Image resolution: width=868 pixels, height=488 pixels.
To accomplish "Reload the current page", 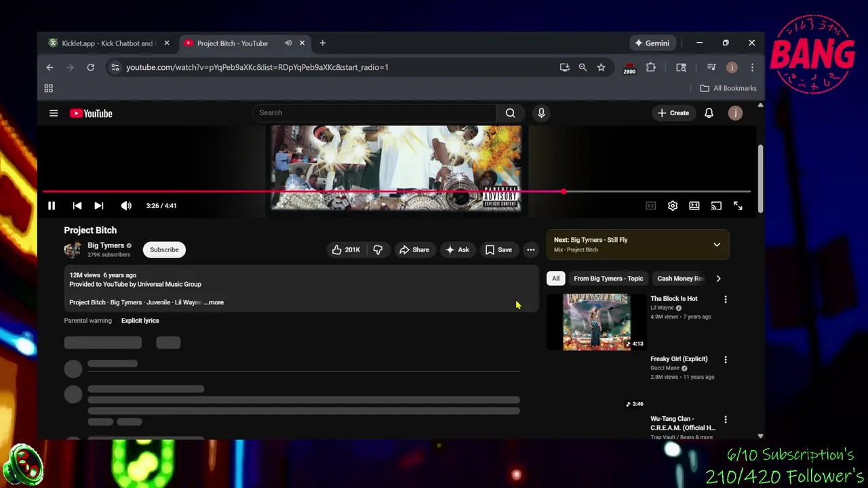I will pos(90,67).
